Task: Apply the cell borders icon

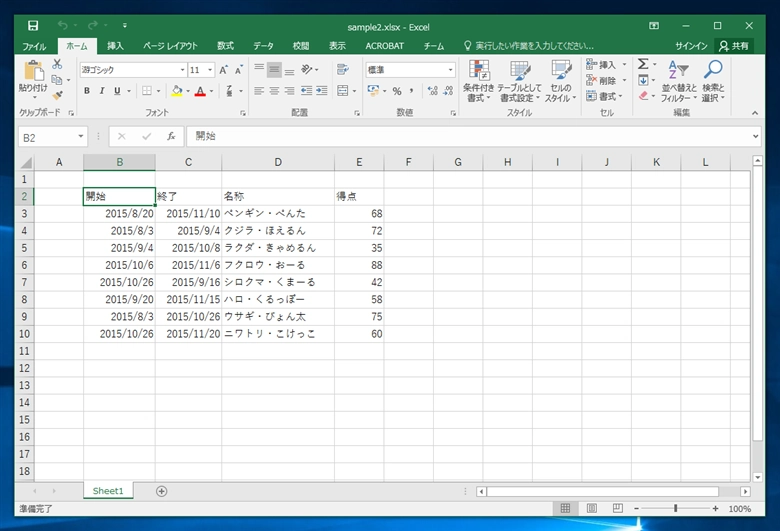Action: tap(147, 91)
